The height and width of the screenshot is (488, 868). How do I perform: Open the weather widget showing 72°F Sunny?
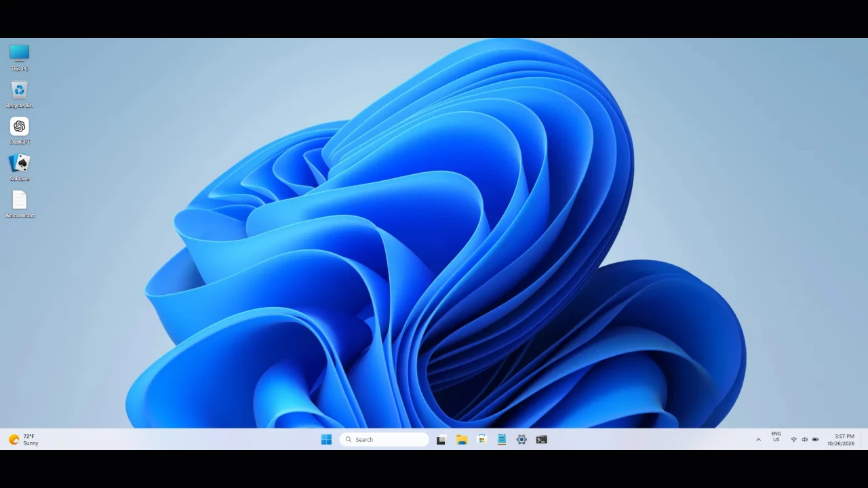24,439
